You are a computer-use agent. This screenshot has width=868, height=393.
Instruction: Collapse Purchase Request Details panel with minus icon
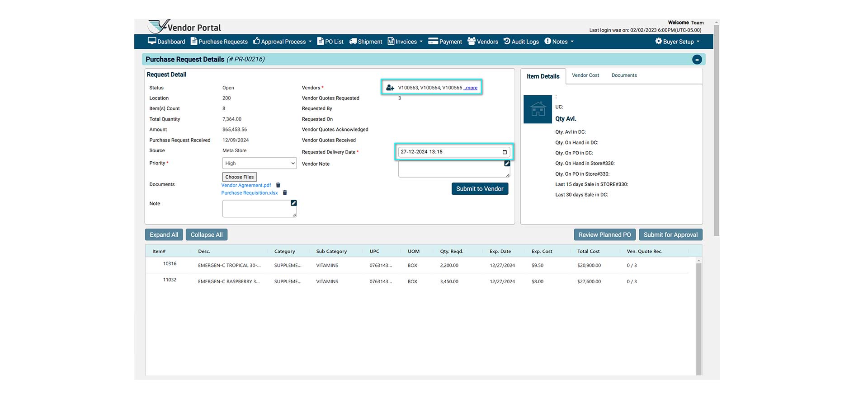tap(697, 59)
